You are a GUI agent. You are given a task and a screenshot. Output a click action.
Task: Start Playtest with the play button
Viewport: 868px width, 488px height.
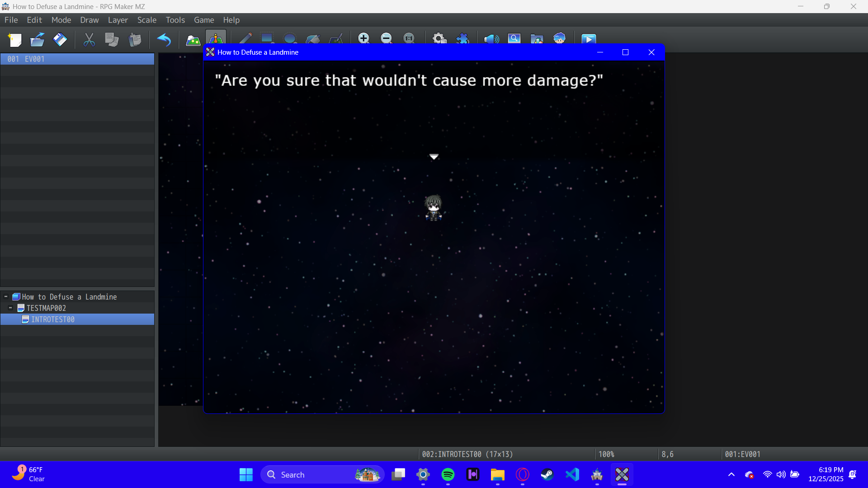(588, 39)
